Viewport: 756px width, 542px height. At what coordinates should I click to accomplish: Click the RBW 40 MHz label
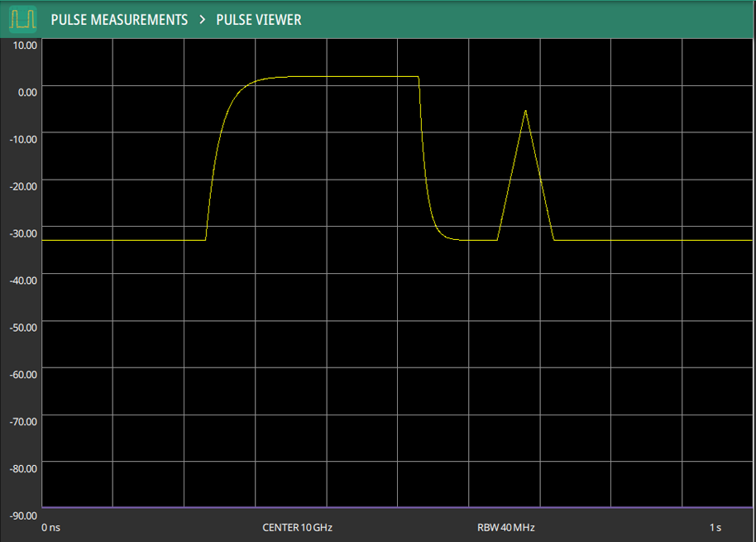[x=505, y=528]
